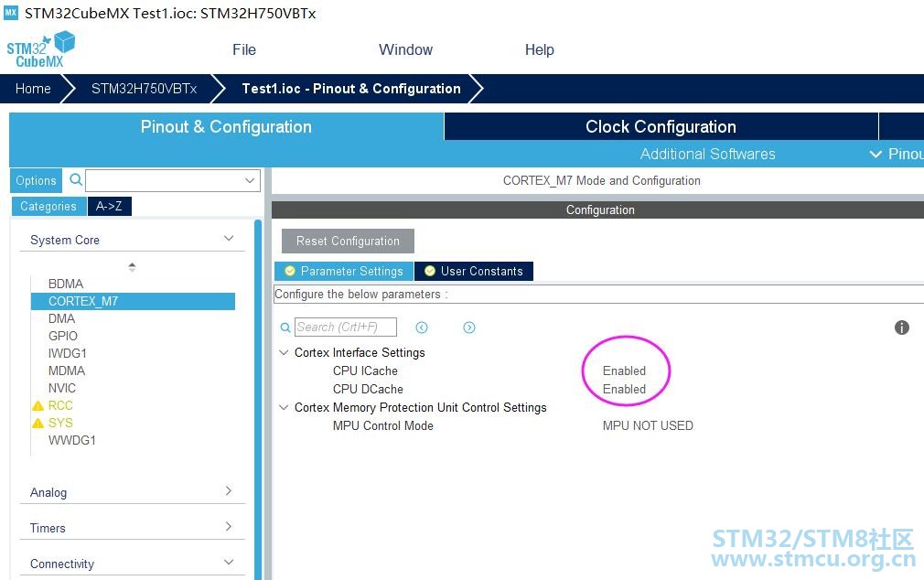Open the Window menu
Image resolution: width=924 pixels, height=580 pixels.
pos(405,49)
